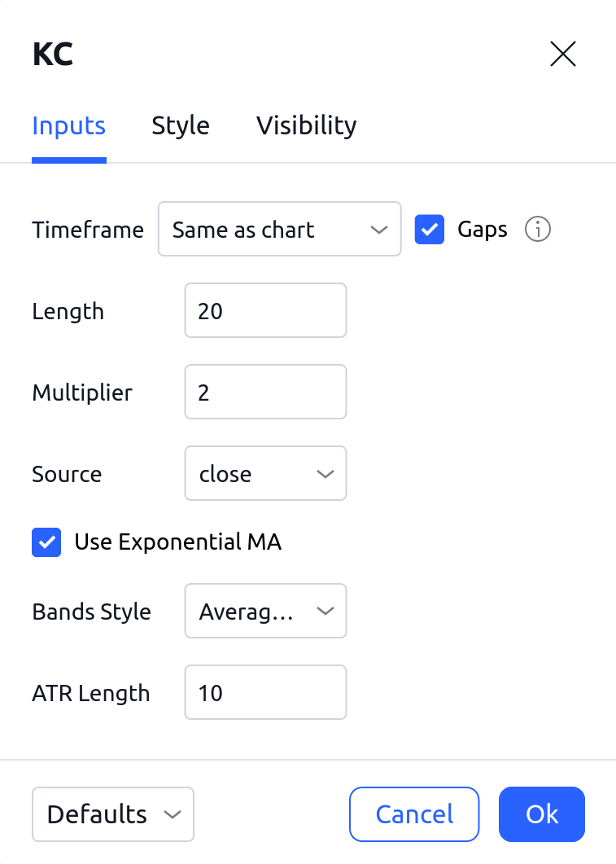Click the 'Use Exponential MA' label text
The image size is (616, 864).
177,542
